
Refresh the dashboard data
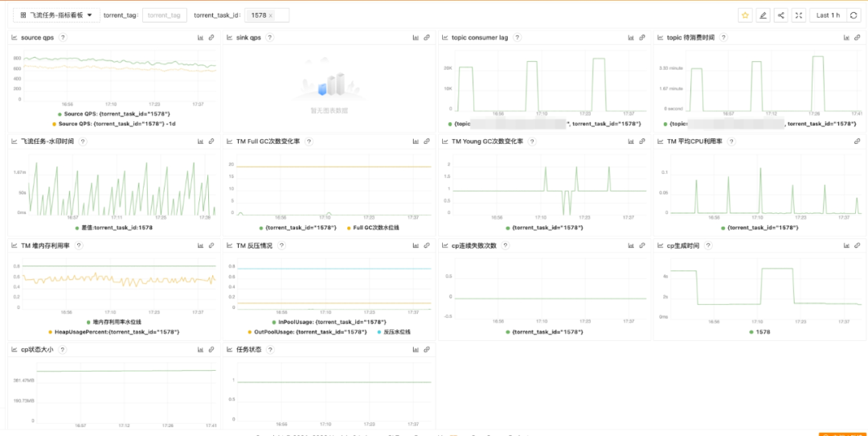[854, 15]
